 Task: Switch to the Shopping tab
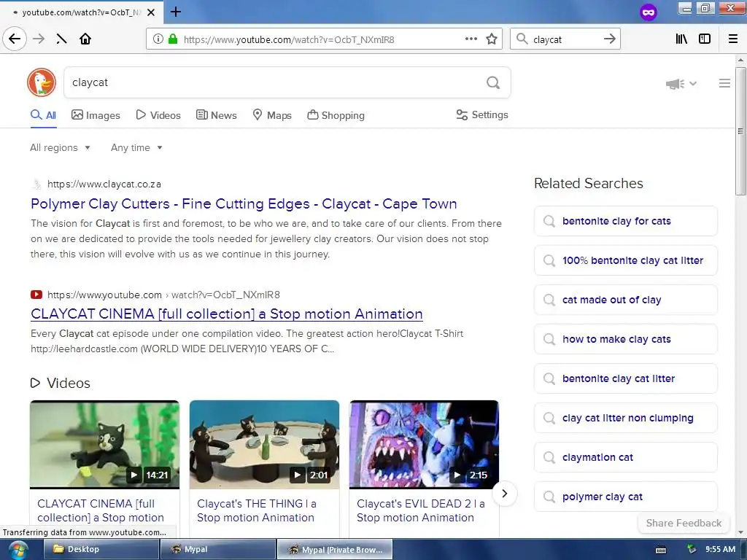336,115
